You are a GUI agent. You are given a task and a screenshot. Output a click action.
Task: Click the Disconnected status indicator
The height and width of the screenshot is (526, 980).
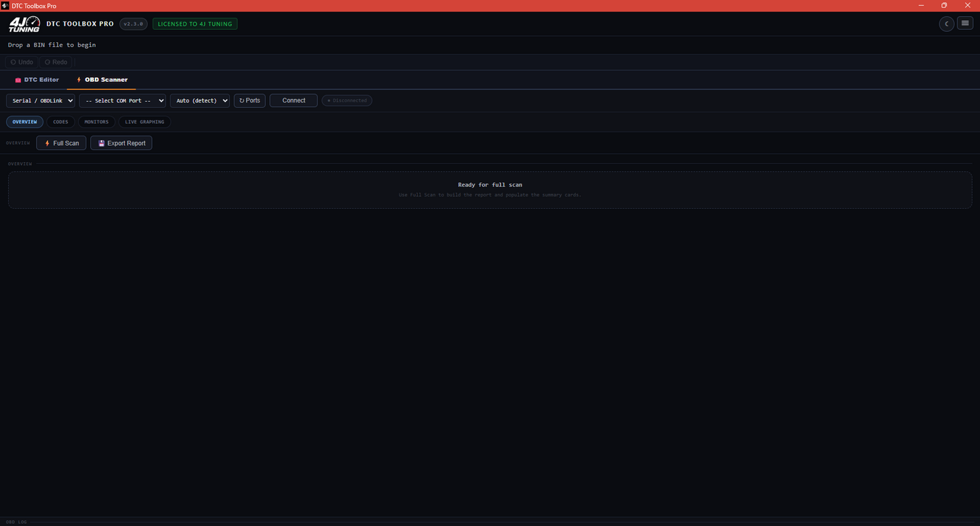coord(347,100)
